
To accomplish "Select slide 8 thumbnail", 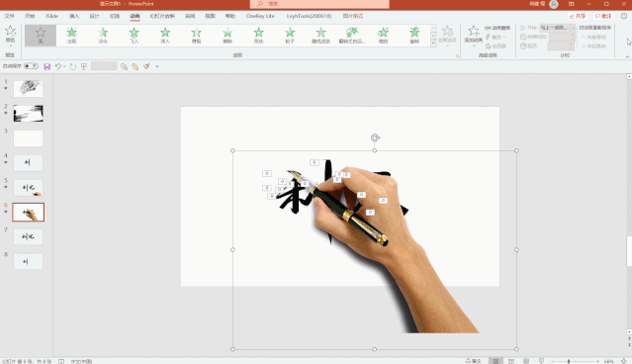I will click(x=29, y=261).
